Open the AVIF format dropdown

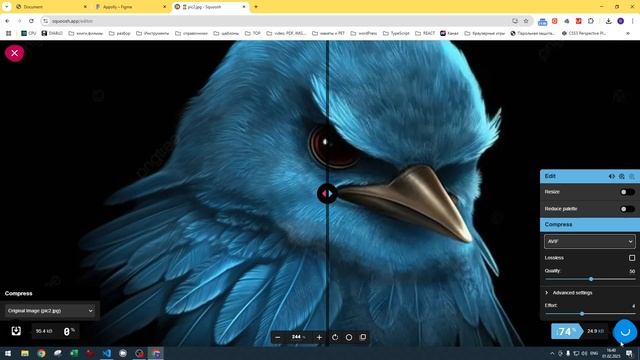(589, 241)
